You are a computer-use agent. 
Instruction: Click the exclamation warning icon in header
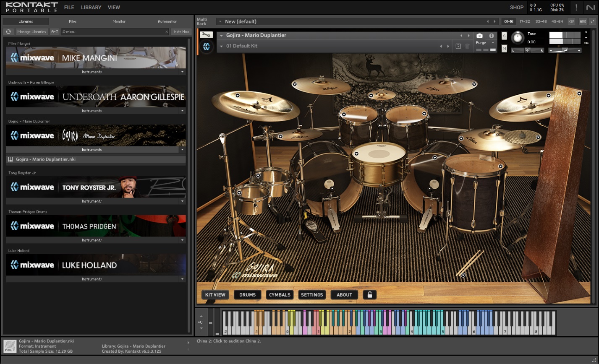[x=576, y=7]
